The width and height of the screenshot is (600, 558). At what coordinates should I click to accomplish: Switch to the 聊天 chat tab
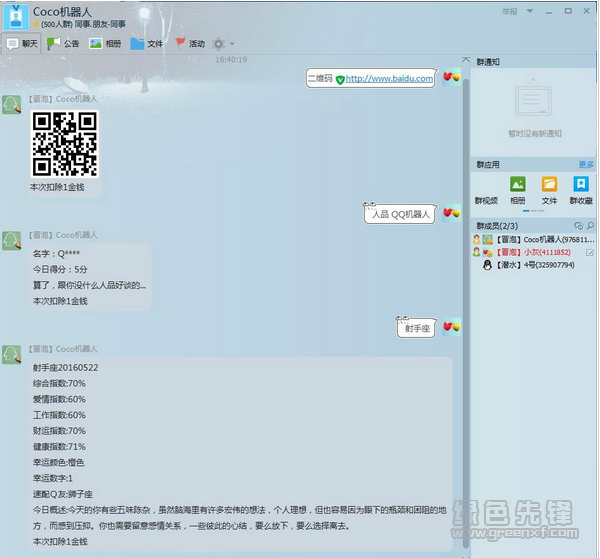(x=22, y=44)
